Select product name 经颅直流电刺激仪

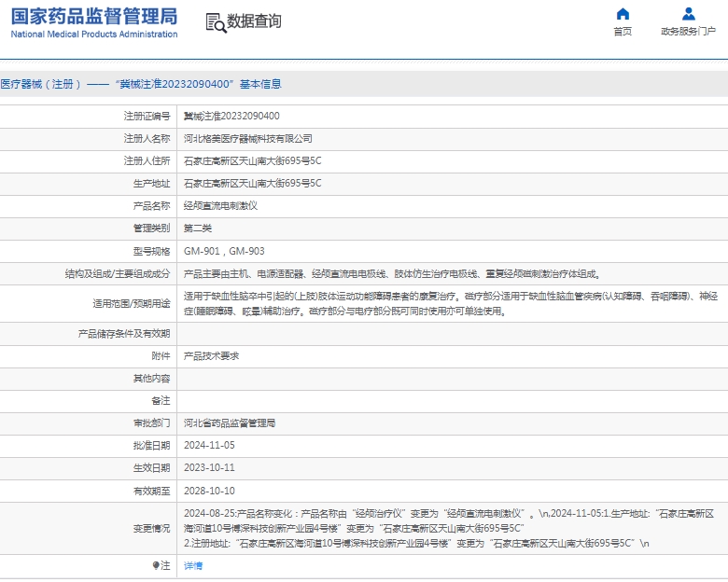tap(220, 205)
